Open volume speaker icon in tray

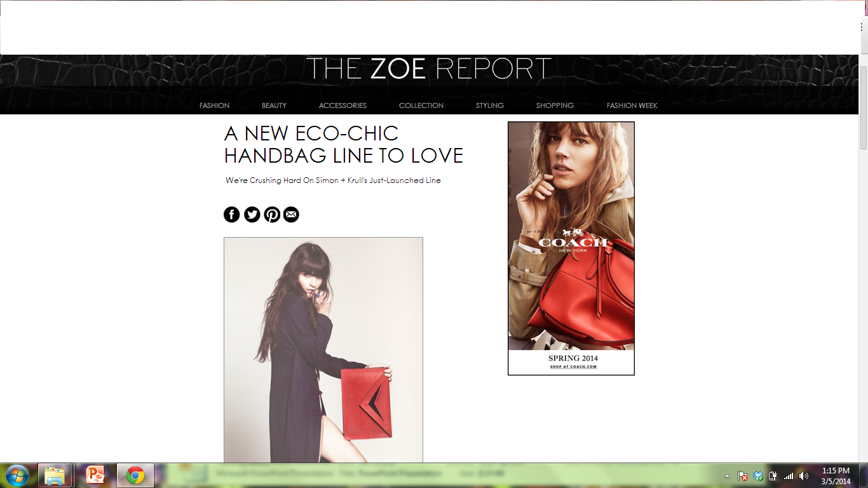[x=804, y=476]
